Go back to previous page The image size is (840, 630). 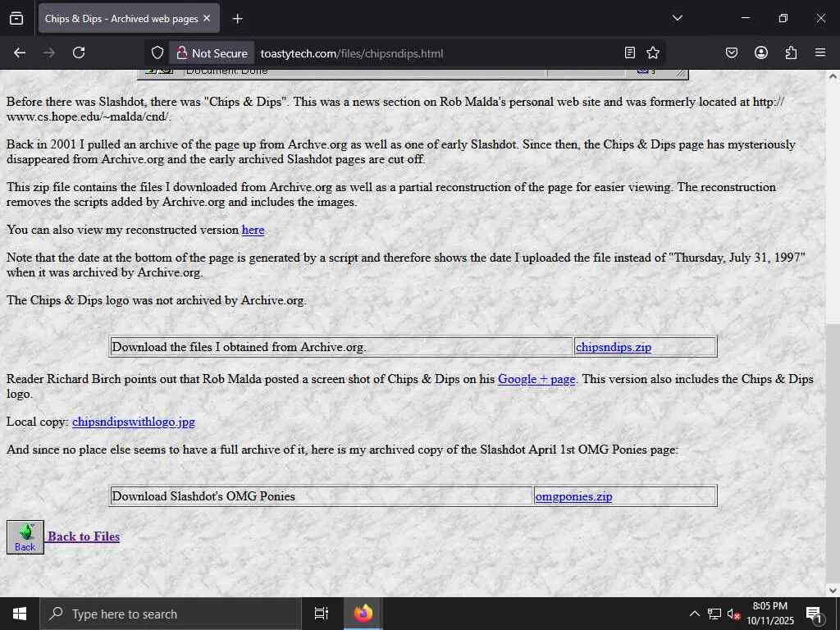tap(20, 52)
